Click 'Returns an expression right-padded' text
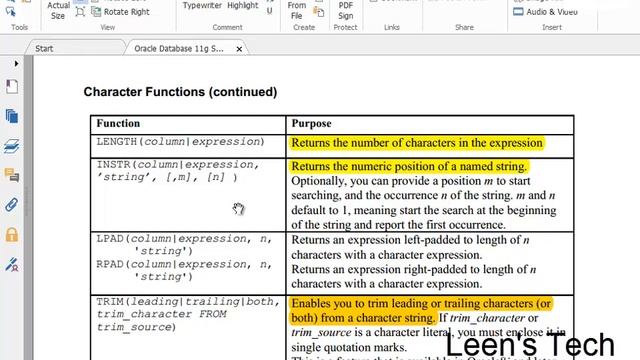Image resolution: width=640 pixels, height=360 pixels. [x=413, y=269]
